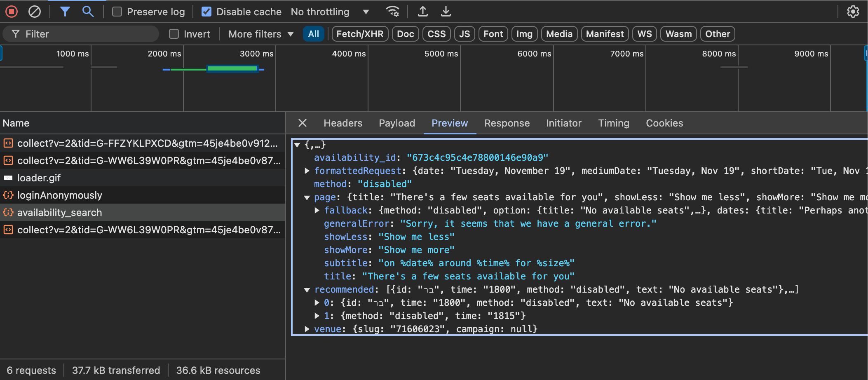Filter by Media requests
The width and height of the screenshot is (868, 380).
[x=559, y=34]
